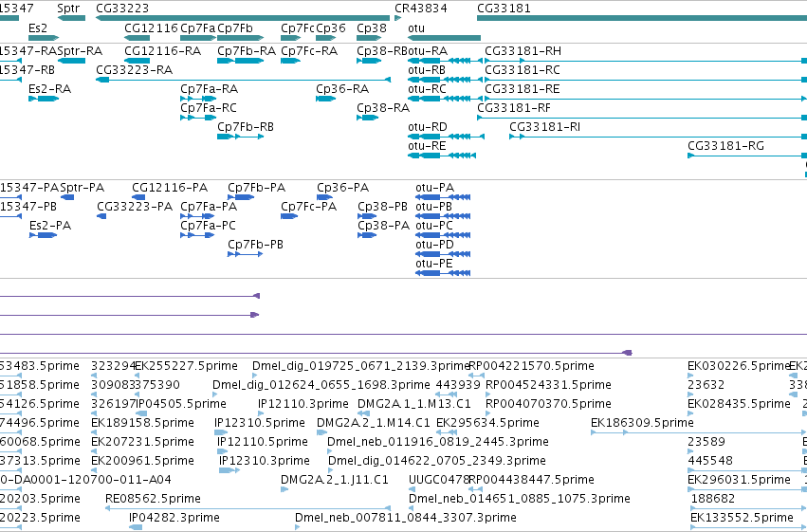Select the IP04505.5prime EST
This screenshot has width=807, height=532.
tap(181, 404)
